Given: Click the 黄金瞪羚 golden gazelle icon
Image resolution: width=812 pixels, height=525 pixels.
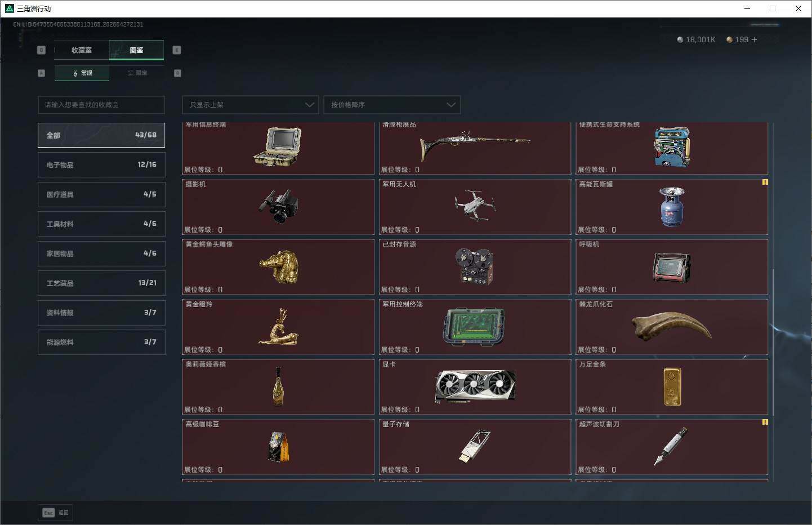Looking at the screenshot, I should click(278, 327).
